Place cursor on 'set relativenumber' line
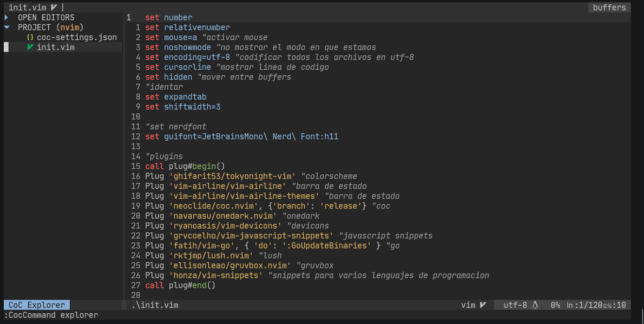The height and width of the screenshot is (324, 644). tap(187, 27)
